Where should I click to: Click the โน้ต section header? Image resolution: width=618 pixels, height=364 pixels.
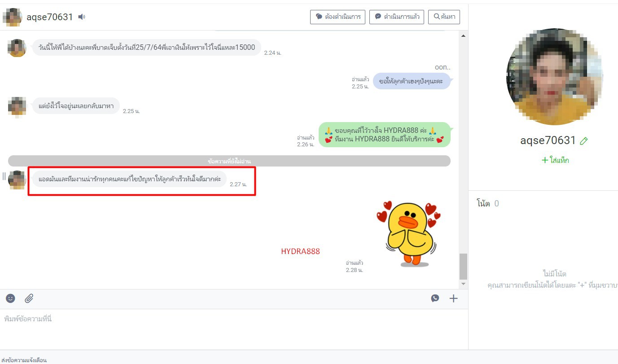pyautogui.click(x=483, y=204)
